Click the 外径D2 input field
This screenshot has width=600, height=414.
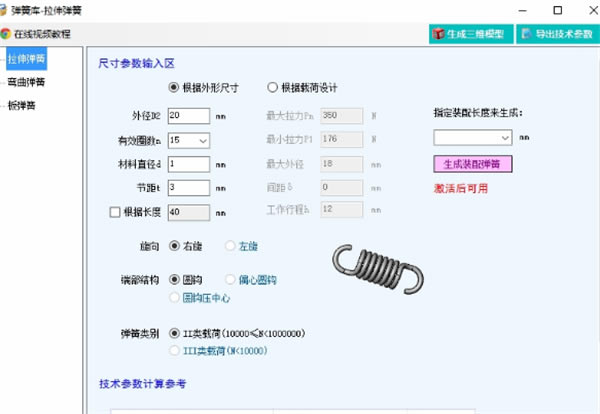pos(189,116)
